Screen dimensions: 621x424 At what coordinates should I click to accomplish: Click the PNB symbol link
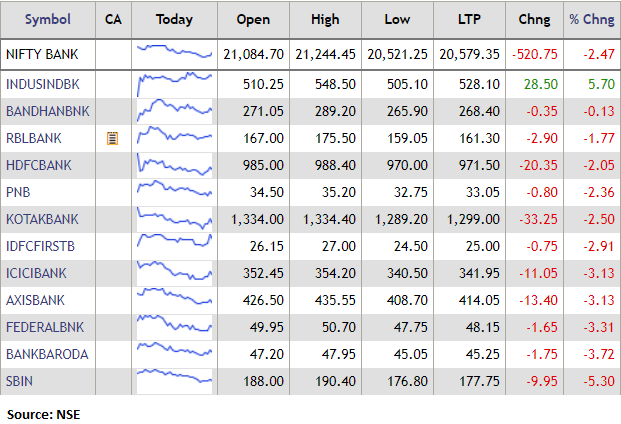tap(18, 192)
